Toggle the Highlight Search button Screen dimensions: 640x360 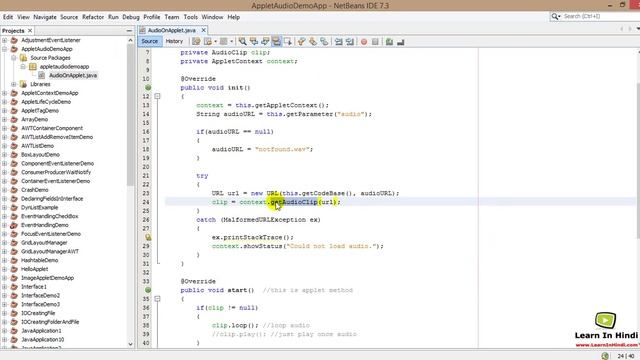(x=276, y=41)
